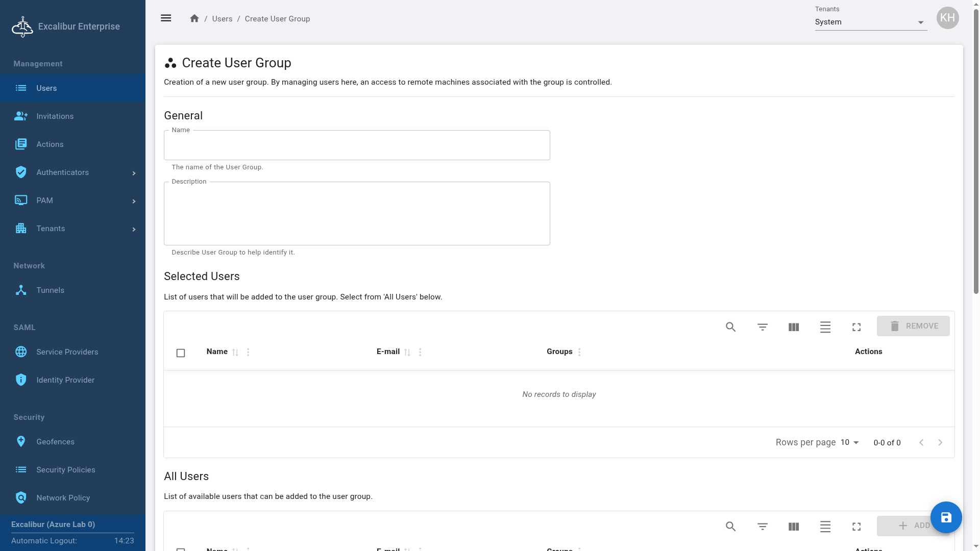Viewport: 980px width, 551px height.
Task: Open the Tenants System dropdown
Action: pos(871,22)
